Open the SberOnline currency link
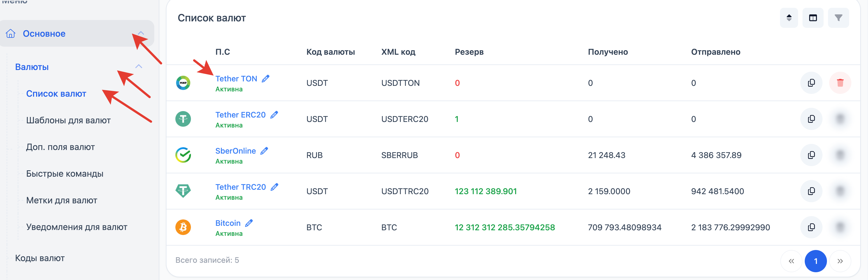The height and width of the screenshot is (280, 868). pos(236,151)
